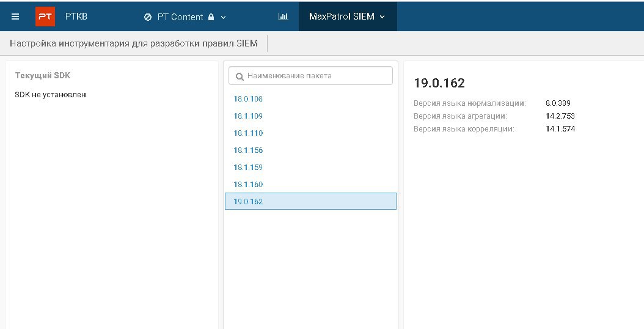Focus the Наименование пакета search field
644x329 pixels.
(310, 76)
